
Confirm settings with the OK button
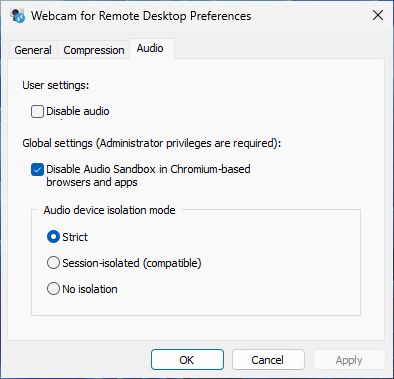(187, 360)
